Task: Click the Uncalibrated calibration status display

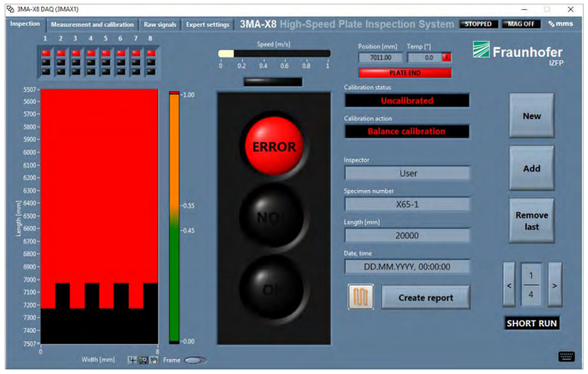Action: coord(407,100)
